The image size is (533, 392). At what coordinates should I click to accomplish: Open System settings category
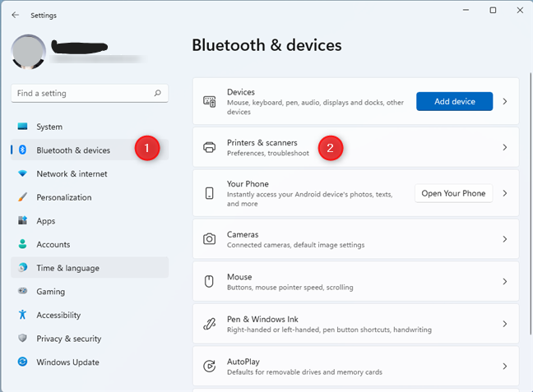(x=90, y=127)
